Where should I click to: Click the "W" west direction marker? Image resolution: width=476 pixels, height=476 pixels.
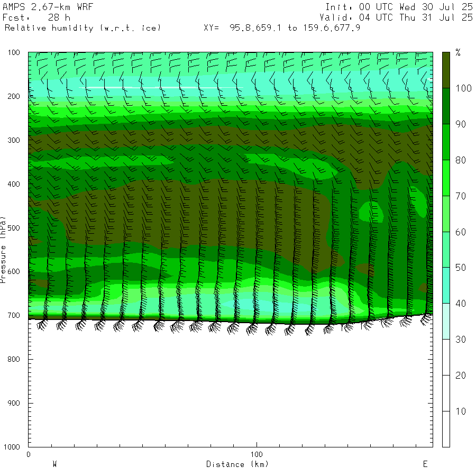(x=54, y=464)
